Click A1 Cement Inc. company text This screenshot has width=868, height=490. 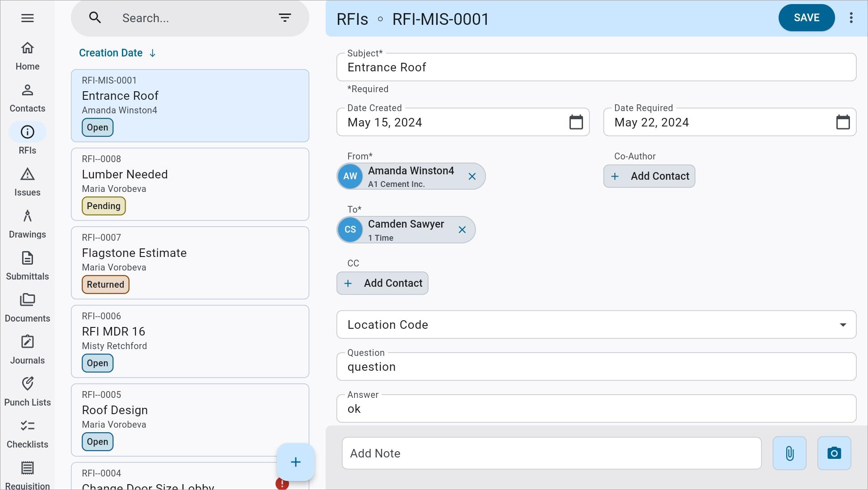[x=396, y=184]
